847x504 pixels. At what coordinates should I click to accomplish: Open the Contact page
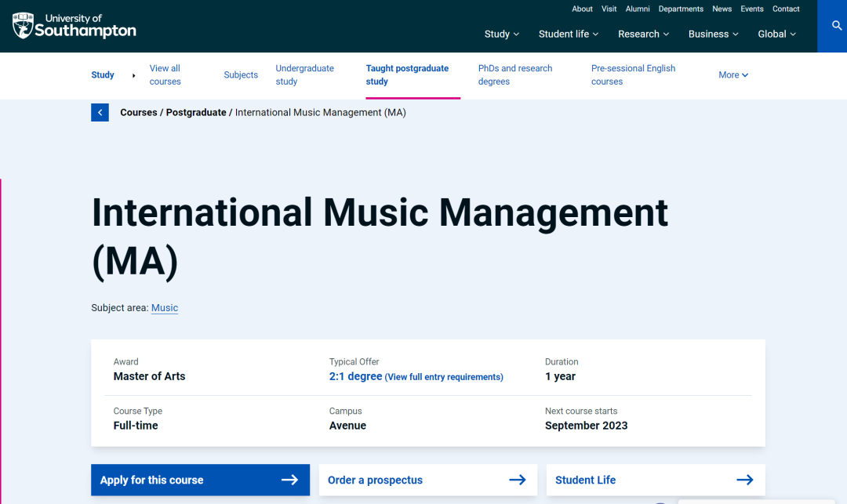[x=786, y=9]
